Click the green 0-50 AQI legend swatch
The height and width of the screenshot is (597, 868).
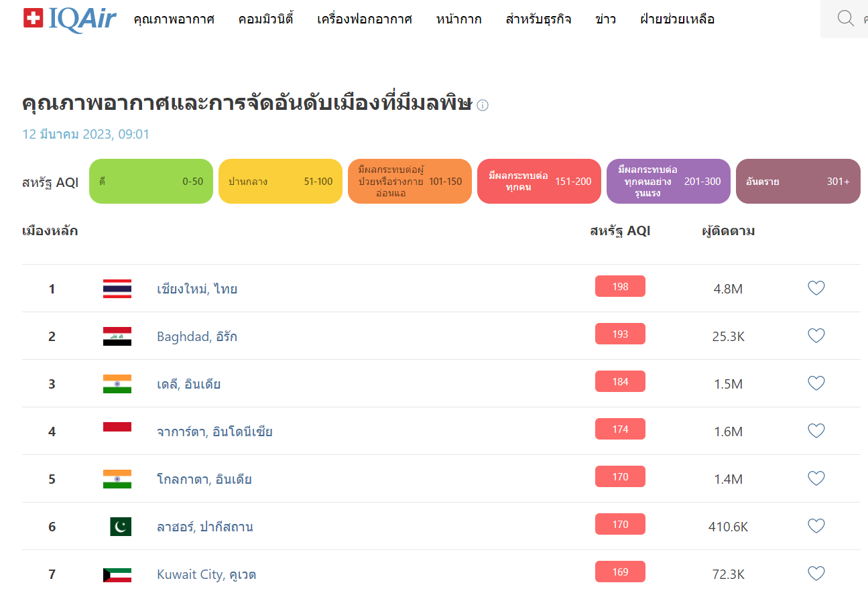coord(151,182)
